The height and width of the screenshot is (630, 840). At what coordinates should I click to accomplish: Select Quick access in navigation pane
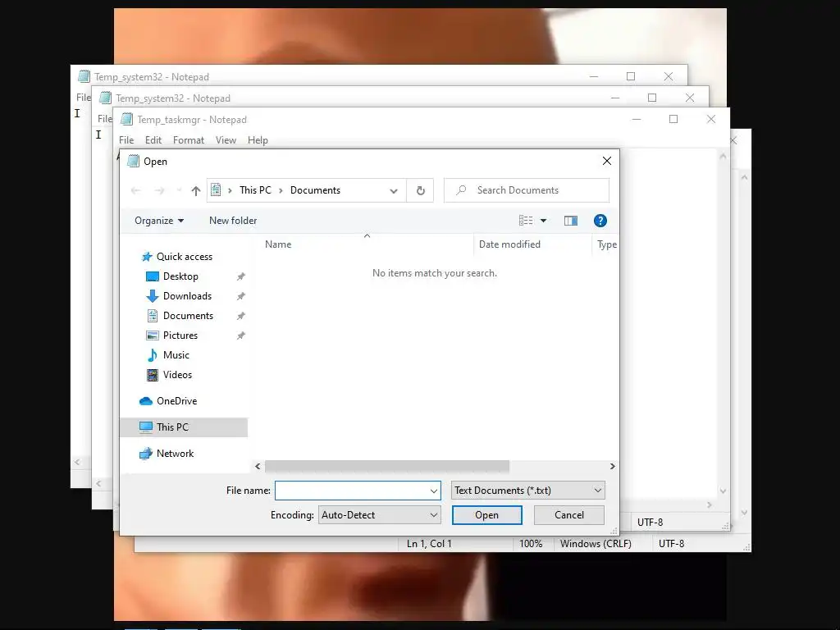(185, 257)
